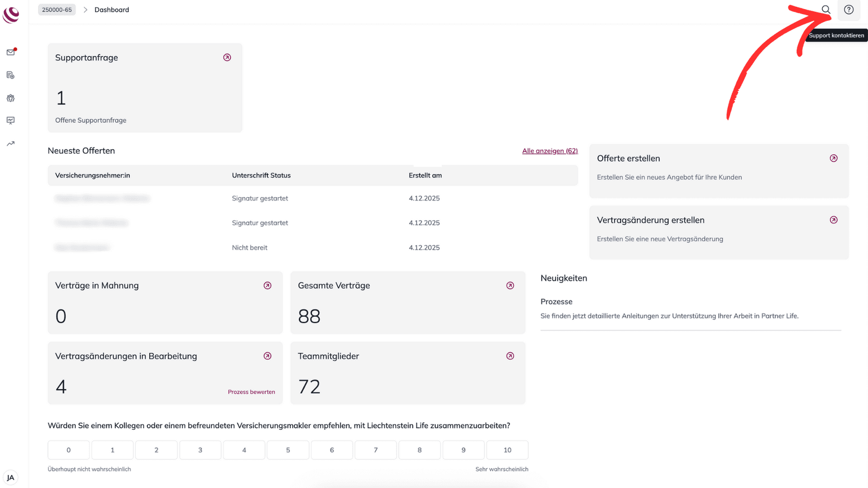
Task: Open the mail inbox sidebar icon
Action: click(x=11, y=52)
